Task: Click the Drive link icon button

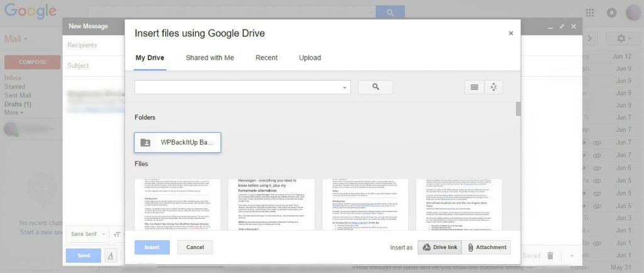Action: pos(440,247)
